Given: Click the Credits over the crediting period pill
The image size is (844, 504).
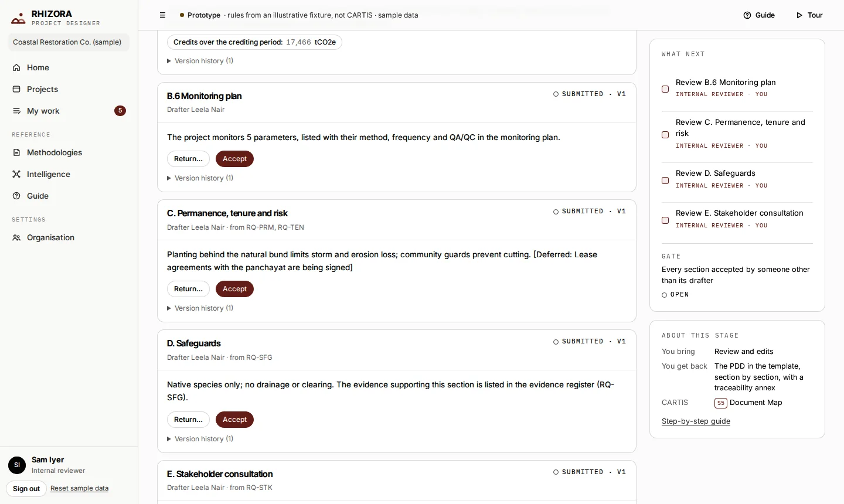Looking at the screenshot, I should pyautogui.click(x=254, y=42).
